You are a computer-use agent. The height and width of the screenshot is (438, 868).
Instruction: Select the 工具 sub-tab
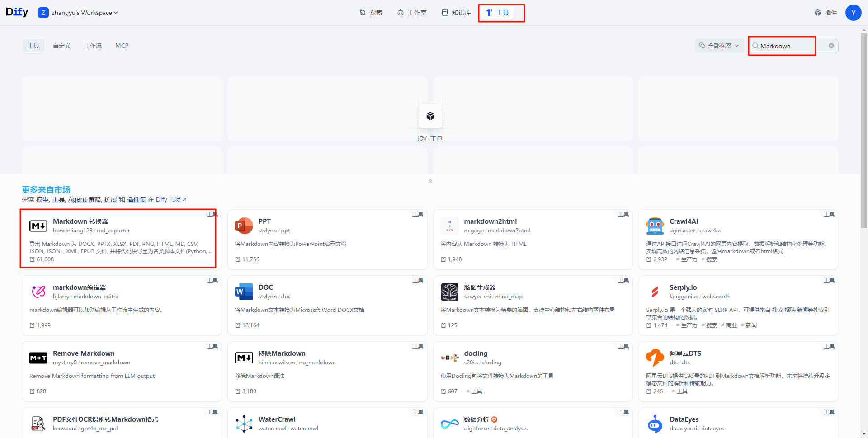tap(33, 46)
